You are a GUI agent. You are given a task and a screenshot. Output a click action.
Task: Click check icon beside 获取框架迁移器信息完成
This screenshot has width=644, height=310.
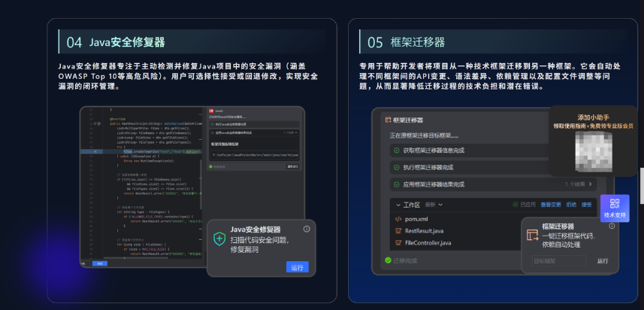point(396,150)
